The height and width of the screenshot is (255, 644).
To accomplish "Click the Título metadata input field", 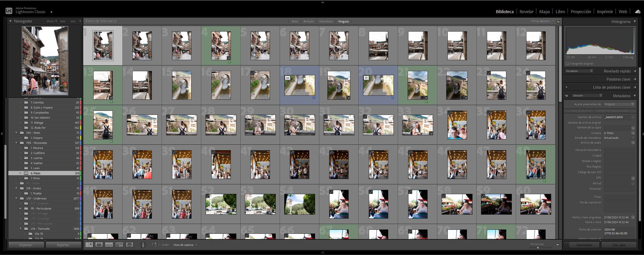I will 619,197.
